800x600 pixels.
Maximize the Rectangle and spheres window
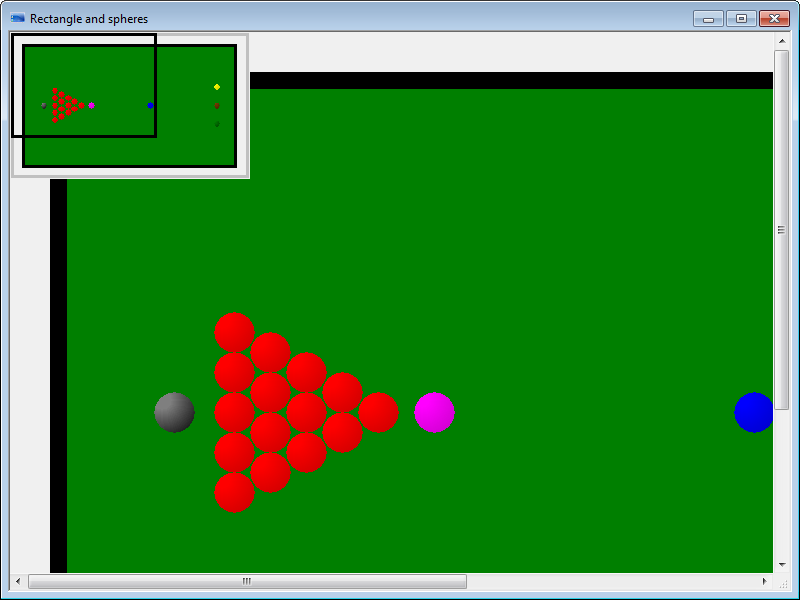click(741, 18)
